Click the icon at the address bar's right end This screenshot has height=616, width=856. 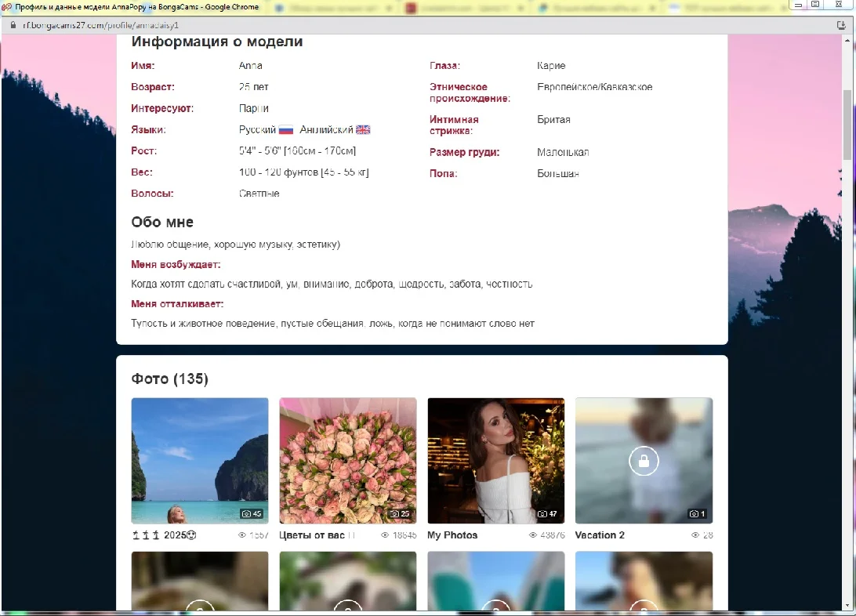coord(840,25)
